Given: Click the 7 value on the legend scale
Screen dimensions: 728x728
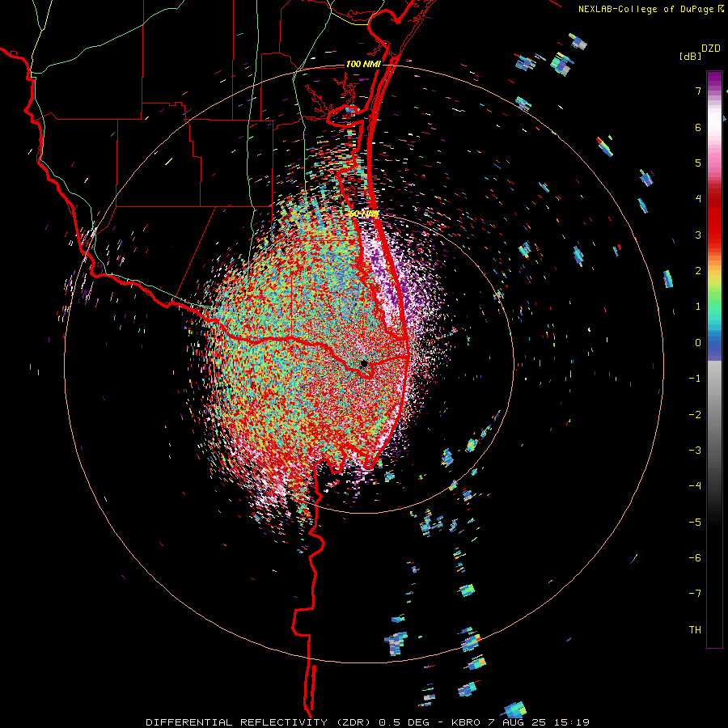Looking at the screenshot, I should 698,91.
